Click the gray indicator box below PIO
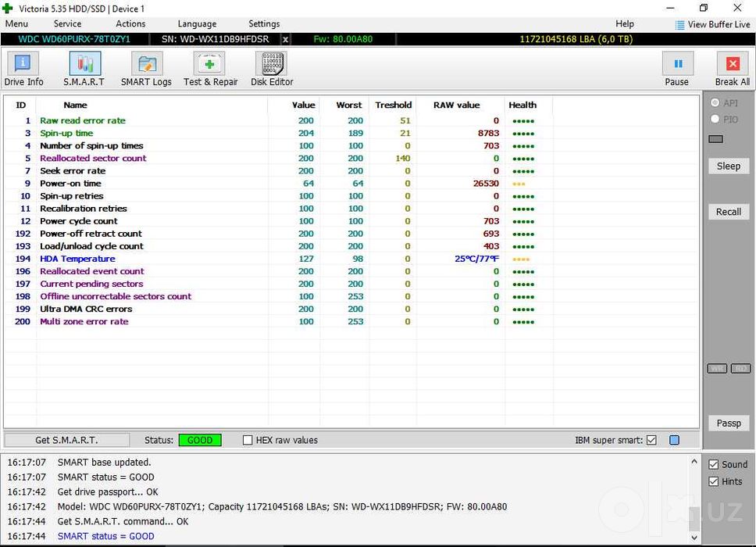Viewport: 756px width, 547px height. 715,139
